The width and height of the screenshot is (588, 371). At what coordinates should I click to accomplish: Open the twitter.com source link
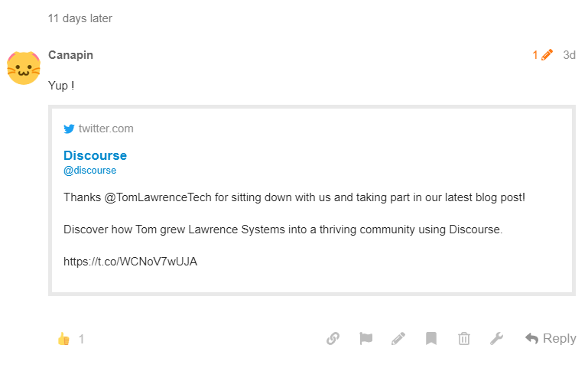click(106, 129)
